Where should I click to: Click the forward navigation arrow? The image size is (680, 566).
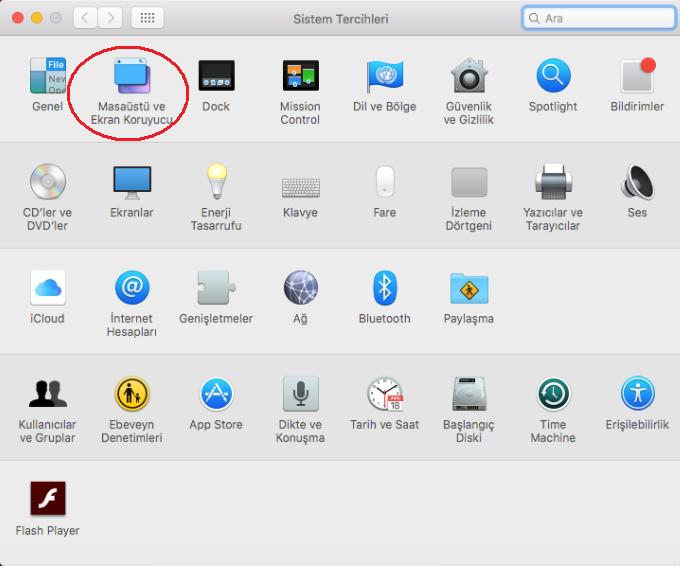[110, 18]
